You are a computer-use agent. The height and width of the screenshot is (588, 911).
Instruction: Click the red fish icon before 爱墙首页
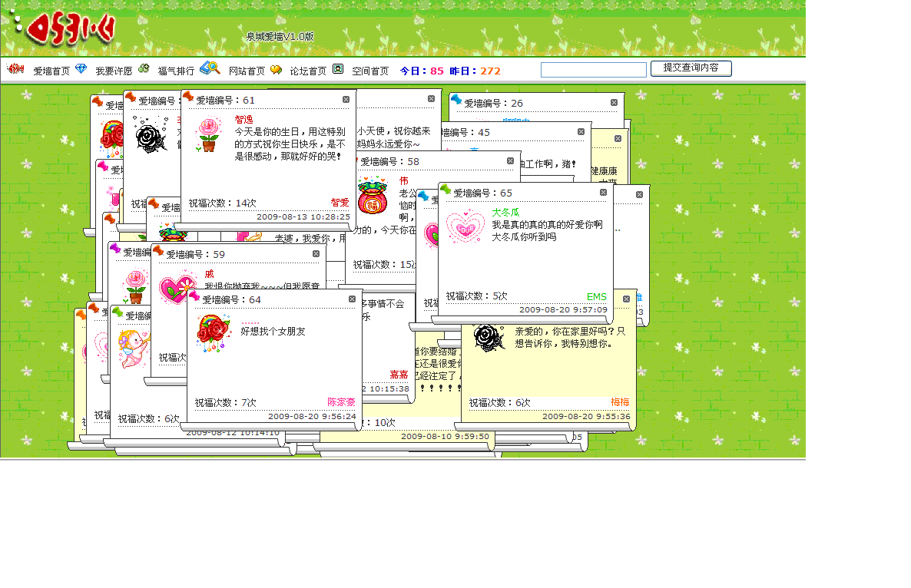click(x=15, y=68)
